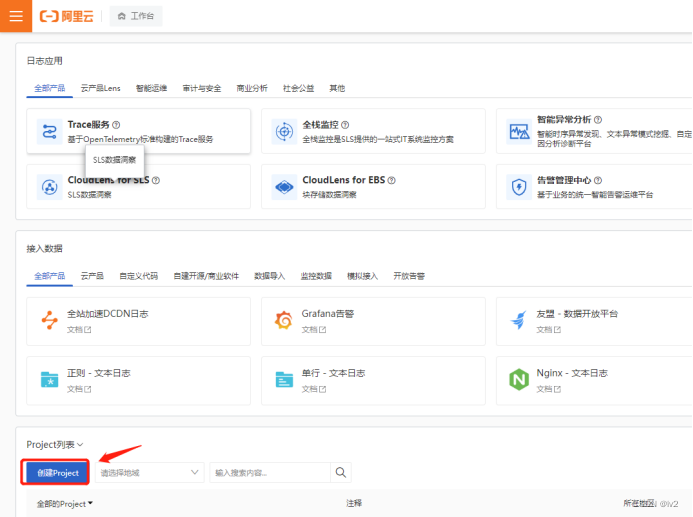Open the Nginx - 文本日志 title
This screenshot has width=693, height=517.
[572, 373]
